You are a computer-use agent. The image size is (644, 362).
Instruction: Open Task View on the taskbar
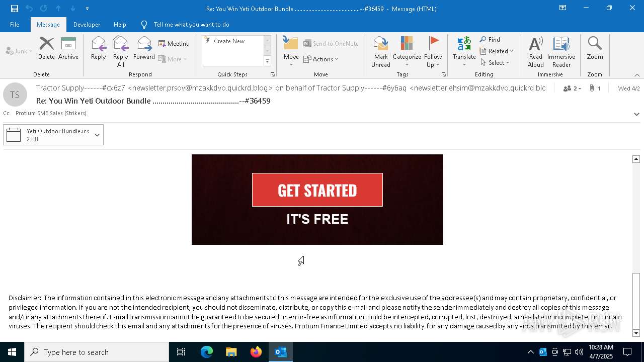click(181, 352)
